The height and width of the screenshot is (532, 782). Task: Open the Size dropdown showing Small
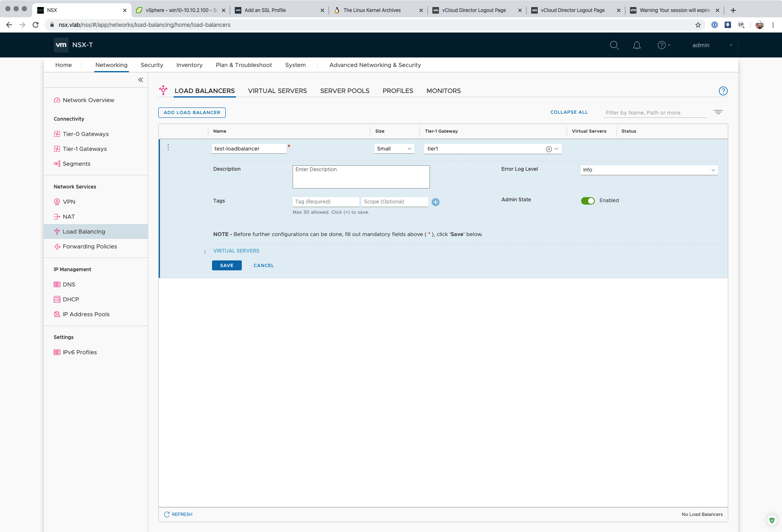(394, 149)
